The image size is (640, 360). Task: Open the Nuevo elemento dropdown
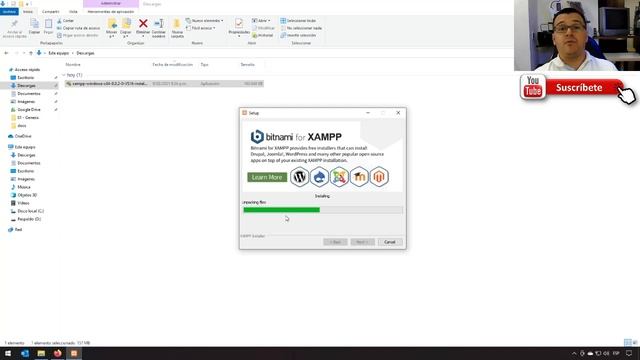(204, 20)
